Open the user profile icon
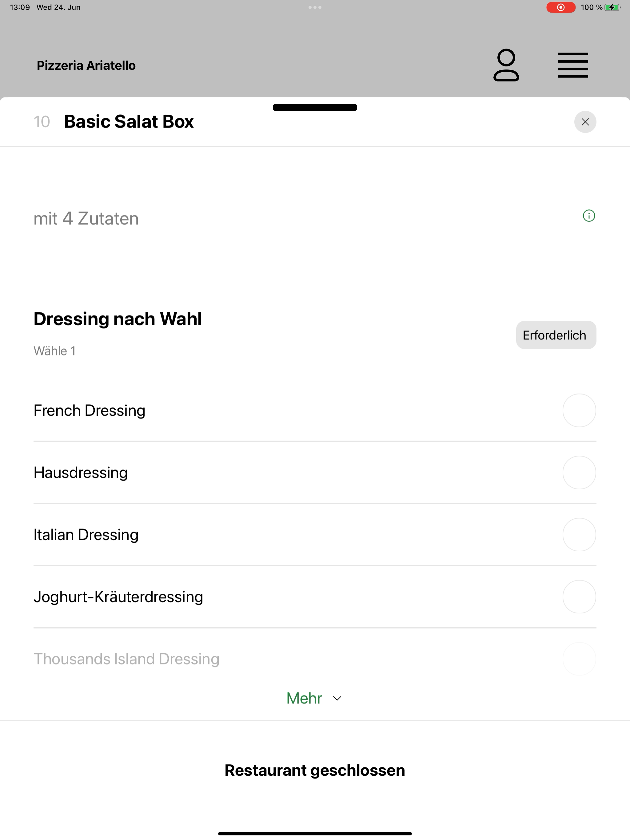630x840 pixels. (x=506, y=65)
